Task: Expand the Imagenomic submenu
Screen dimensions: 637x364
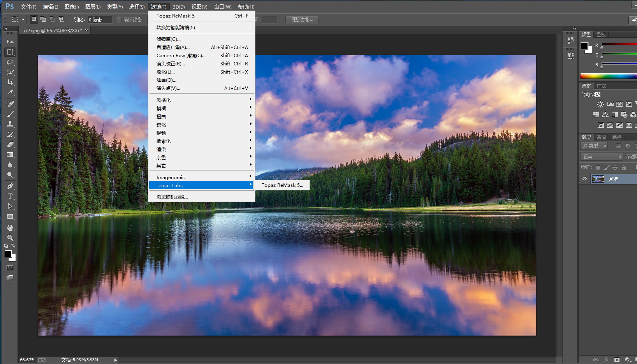Action: tap(202, 177)
